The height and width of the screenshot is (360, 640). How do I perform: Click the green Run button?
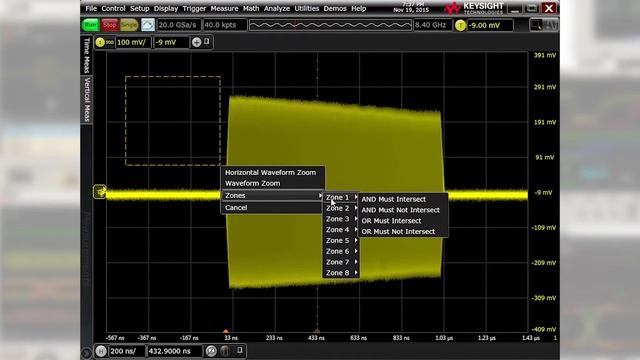pos(91,25)
